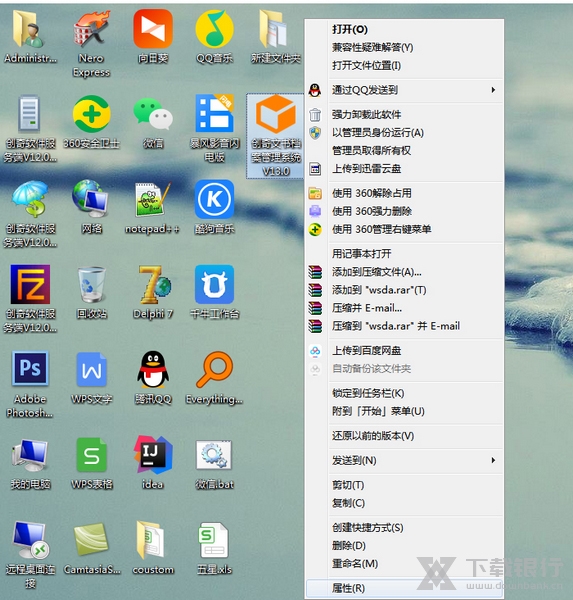Select the Camtasia Studio desktop icon
The image size is (573, 600).
tap(91, 548)
